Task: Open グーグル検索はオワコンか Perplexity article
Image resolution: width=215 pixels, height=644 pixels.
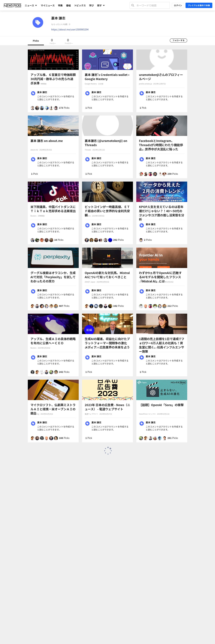Action: pos(53,277)
